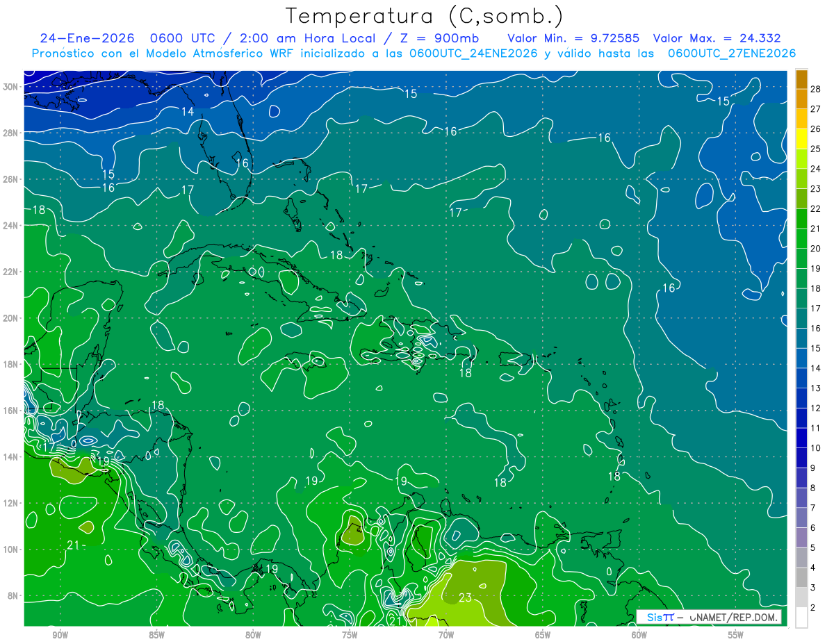Click the '60W' longitude axis label
The height and width of the screenshot is (644, 834).
click(639, 635)
